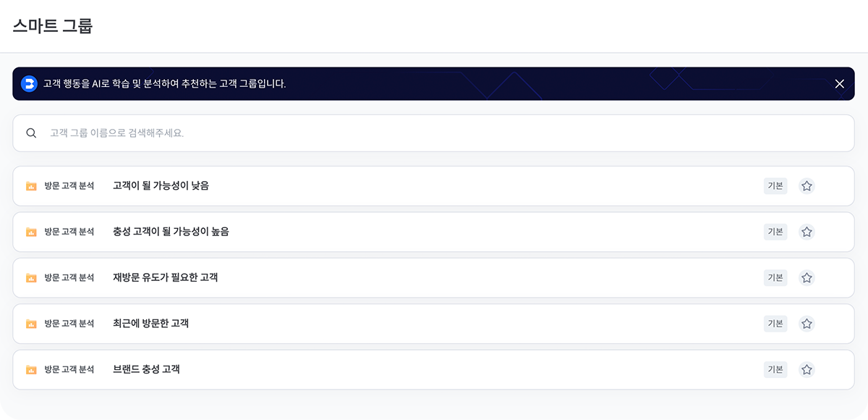Screen dimensions: 868x420
Task: Star the '고객이 될 가능성이 낮음' group
Action: pyautogui.click(x=807, y=186)
